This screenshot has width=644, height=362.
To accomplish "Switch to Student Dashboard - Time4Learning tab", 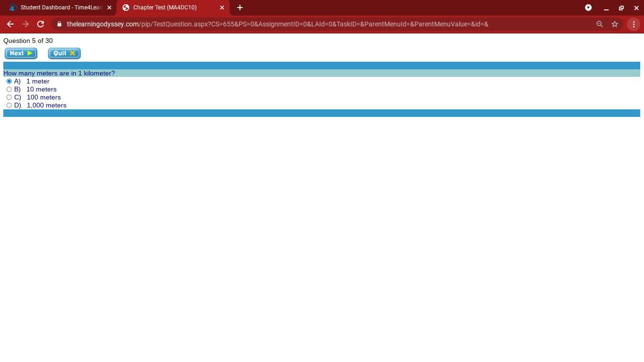I will (58, 8).
